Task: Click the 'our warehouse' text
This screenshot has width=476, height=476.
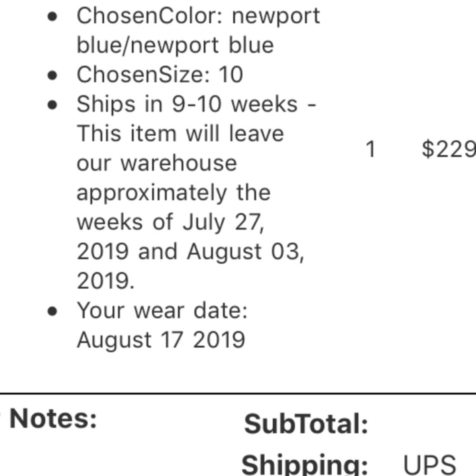Action: pyautogui.click(x=157, y=163)
